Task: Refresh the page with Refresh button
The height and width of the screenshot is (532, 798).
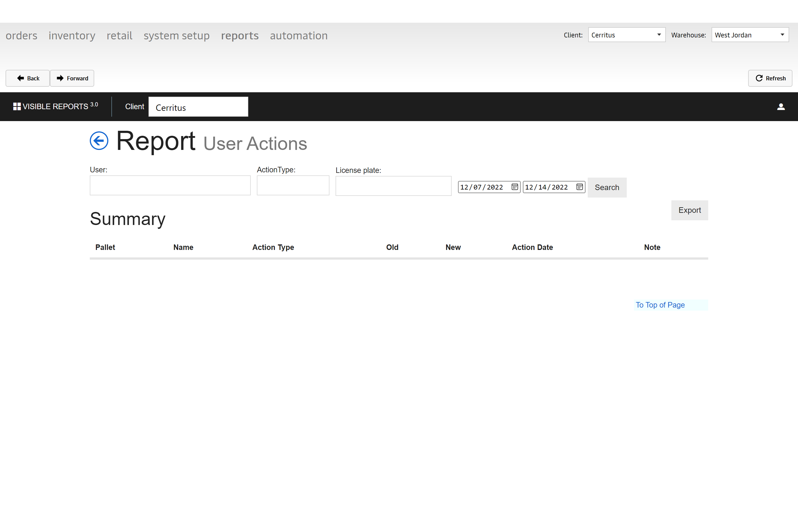Action: coord(770,78)
